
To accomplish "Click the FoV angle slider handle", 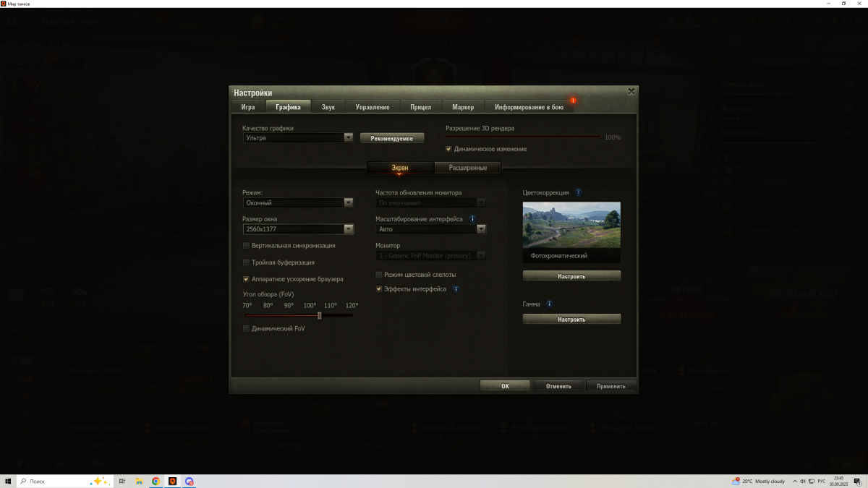I will click(319, 315).
